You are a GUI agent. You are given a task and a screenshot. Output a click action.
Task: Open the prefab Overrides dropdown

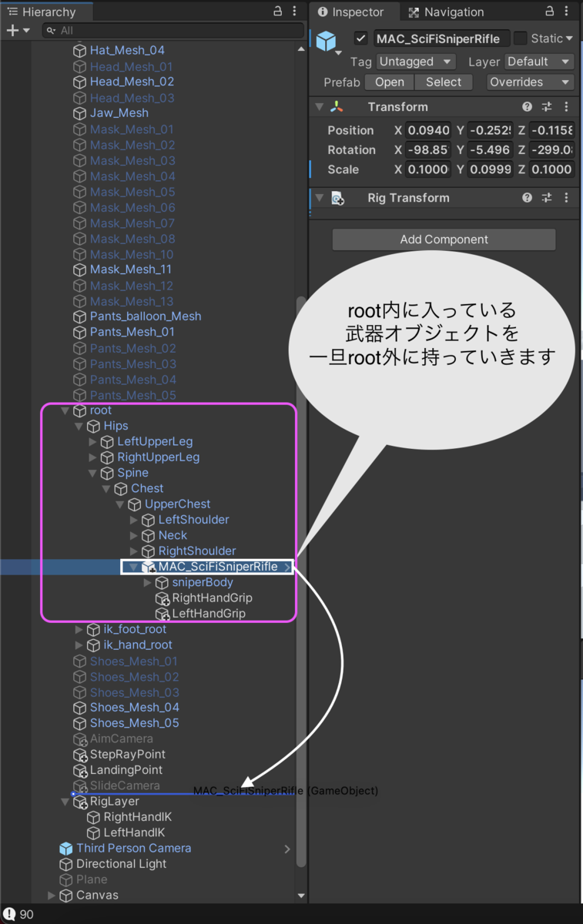click(531, 82)
